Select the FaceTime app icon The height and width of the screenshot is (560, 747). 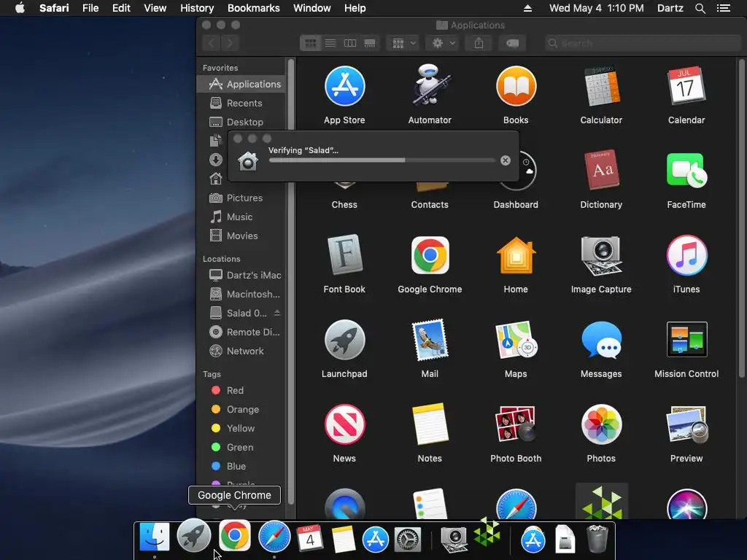[686, 170]
